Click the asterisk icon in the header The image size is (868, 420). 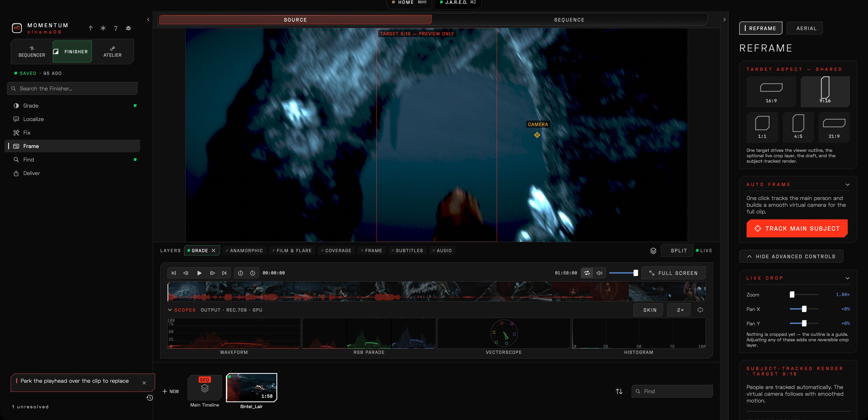103,28
